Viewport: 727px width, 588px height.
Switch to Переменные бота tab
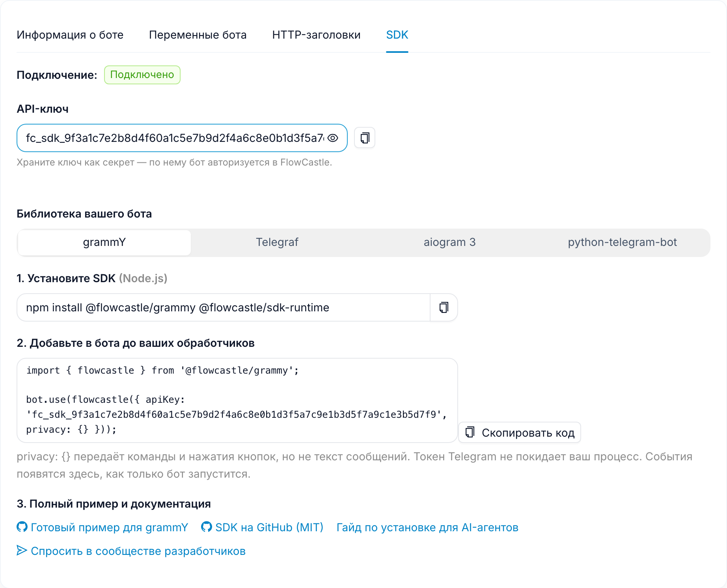(198, 35)
